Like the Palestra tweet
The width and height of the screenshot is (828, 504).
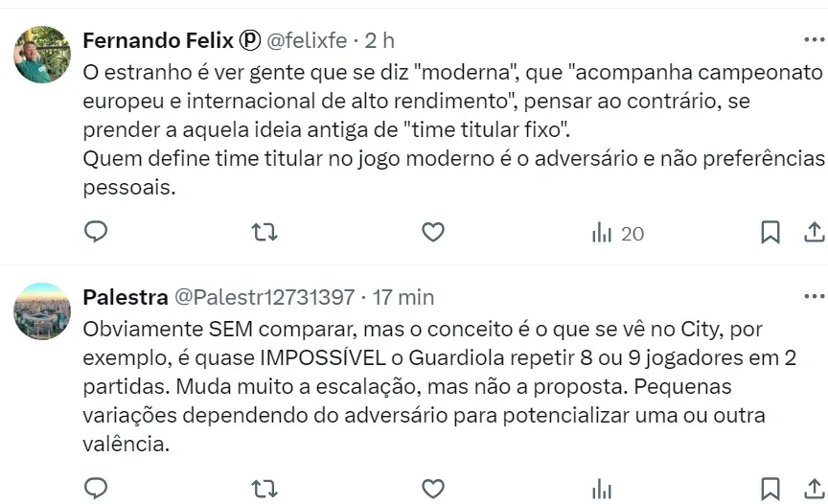pos(433,489)
